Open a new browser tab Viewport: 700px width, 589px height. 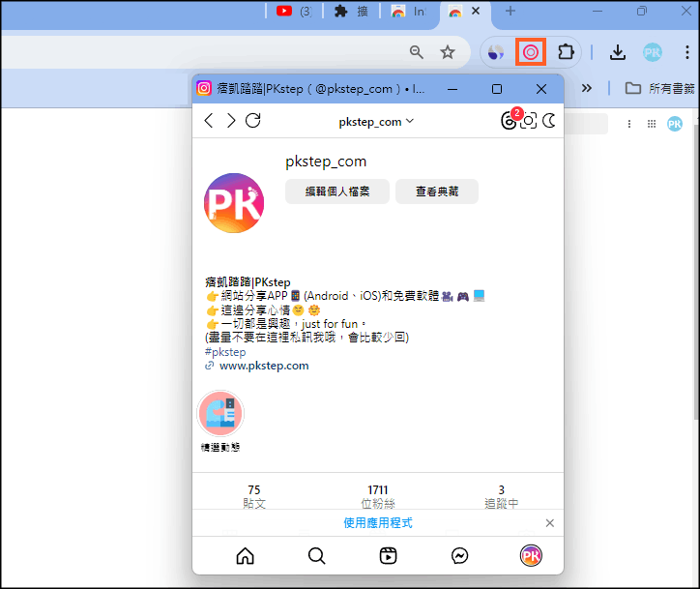pos(510,11)
